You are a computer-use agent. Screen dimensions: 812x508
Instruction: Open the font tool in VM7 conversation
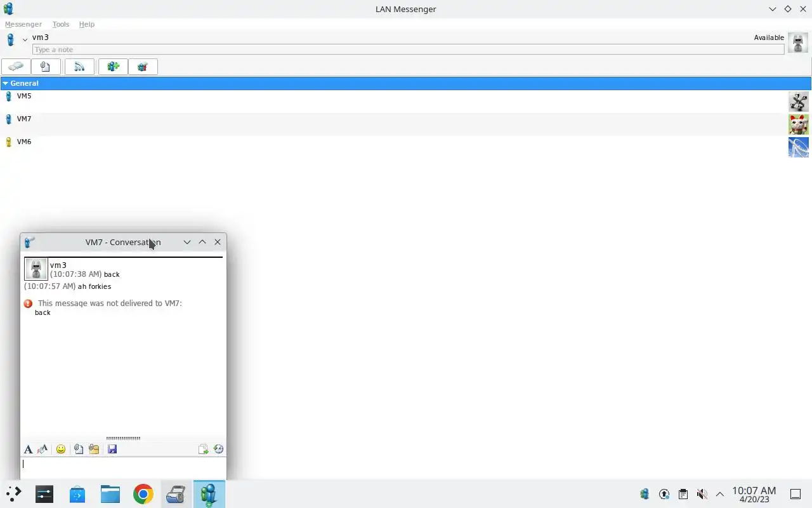pos(28,449)
